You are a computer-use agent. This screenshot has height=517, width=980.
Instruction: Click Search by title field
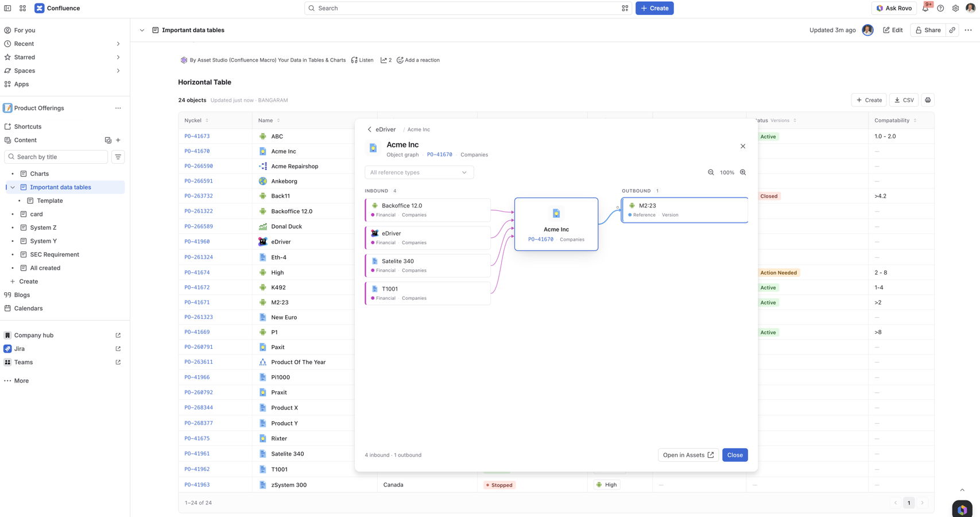pyautogui.click(x=56, y=157)
